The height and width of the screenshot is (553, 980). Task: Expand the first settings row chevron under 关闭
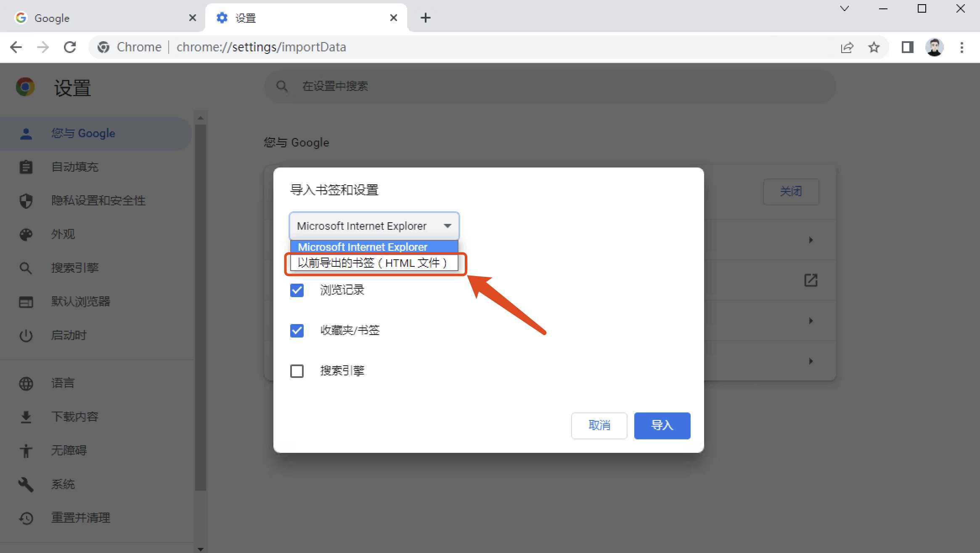coord(810,240)
